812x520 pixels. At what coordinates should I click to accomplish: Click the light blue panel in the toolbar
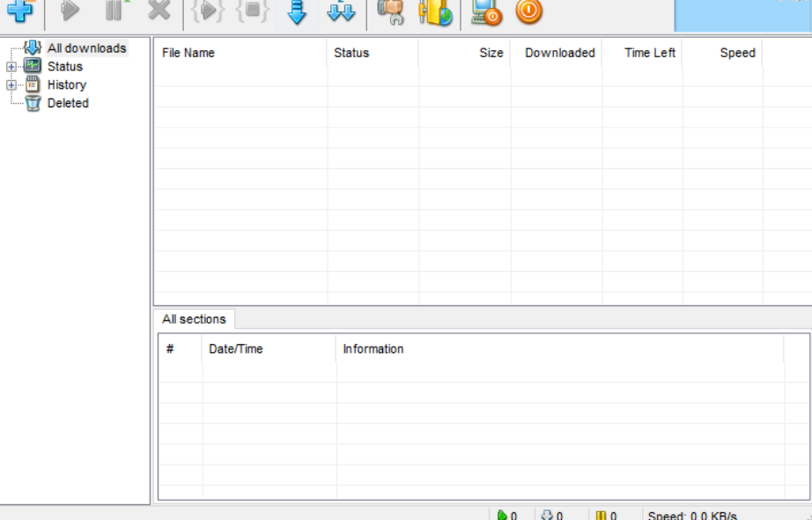[x=742, y=16]
